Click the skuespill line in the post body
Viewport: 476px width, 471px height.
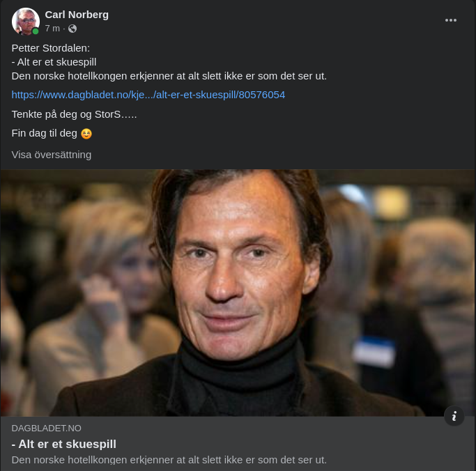(x=54, y=62)
